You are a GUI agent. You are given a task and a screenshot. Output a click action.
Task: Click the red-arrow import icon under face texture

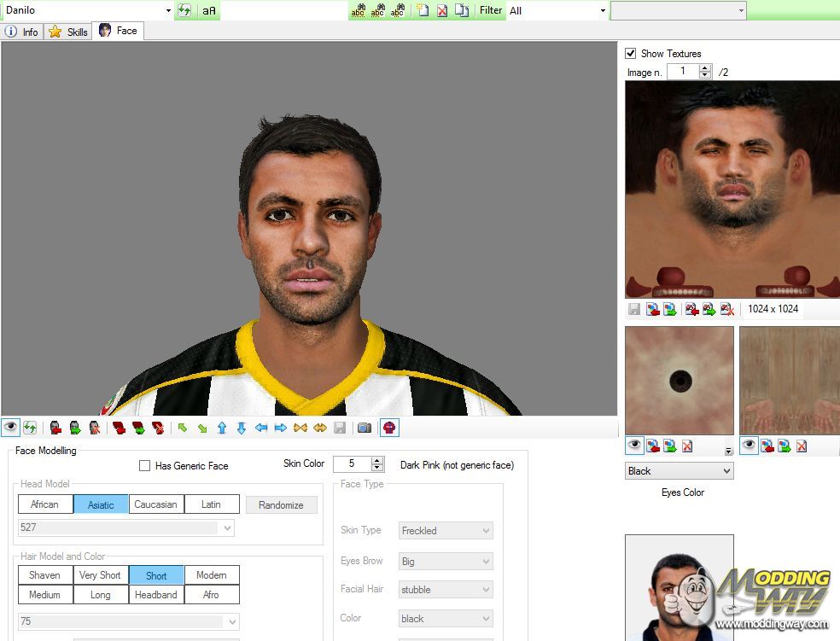pyautogui.click(x=653, y=309)
